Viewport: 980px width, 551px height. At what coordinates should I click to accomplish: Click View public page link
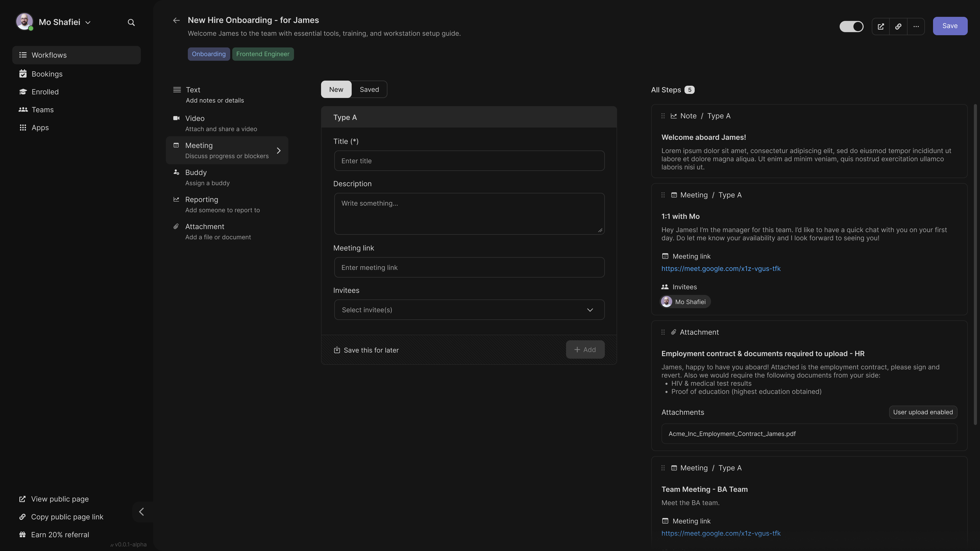[54, 499]
